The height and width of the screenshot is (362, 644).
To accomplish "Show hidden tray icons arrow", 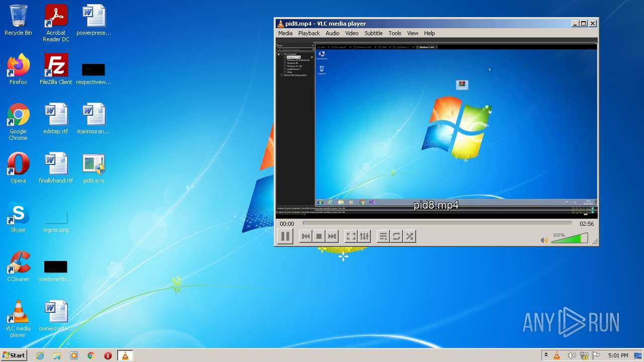I will click(546, 355).
